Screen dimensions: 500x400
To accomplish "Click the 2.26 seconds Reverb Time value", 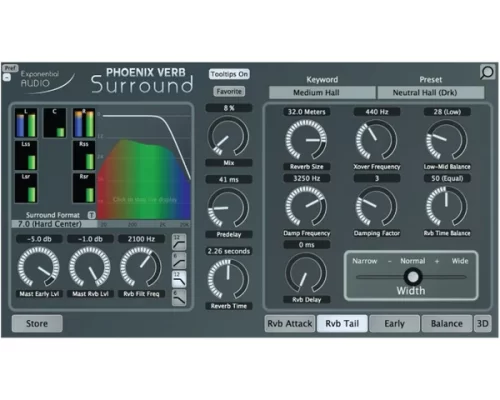I will 229,251.
